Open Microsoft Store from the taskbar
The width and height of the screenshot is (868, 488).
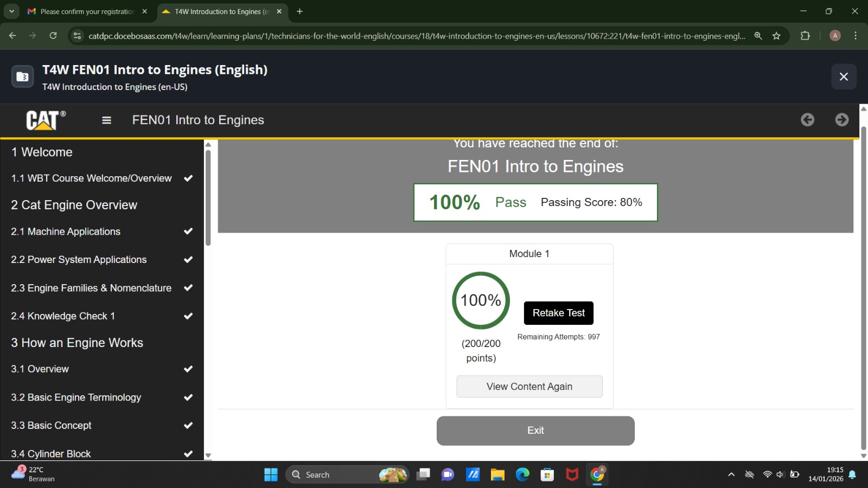(547, 475)
